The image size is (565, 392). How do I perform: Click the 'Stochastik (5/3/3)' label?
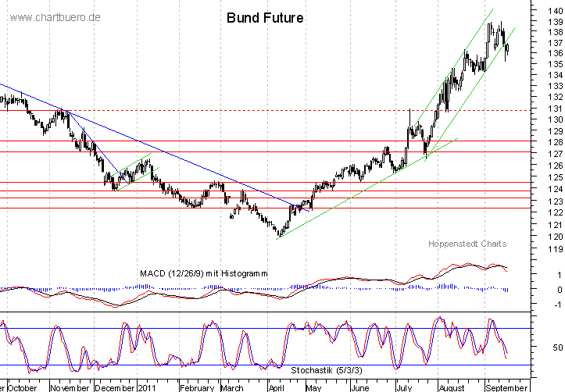327,370
